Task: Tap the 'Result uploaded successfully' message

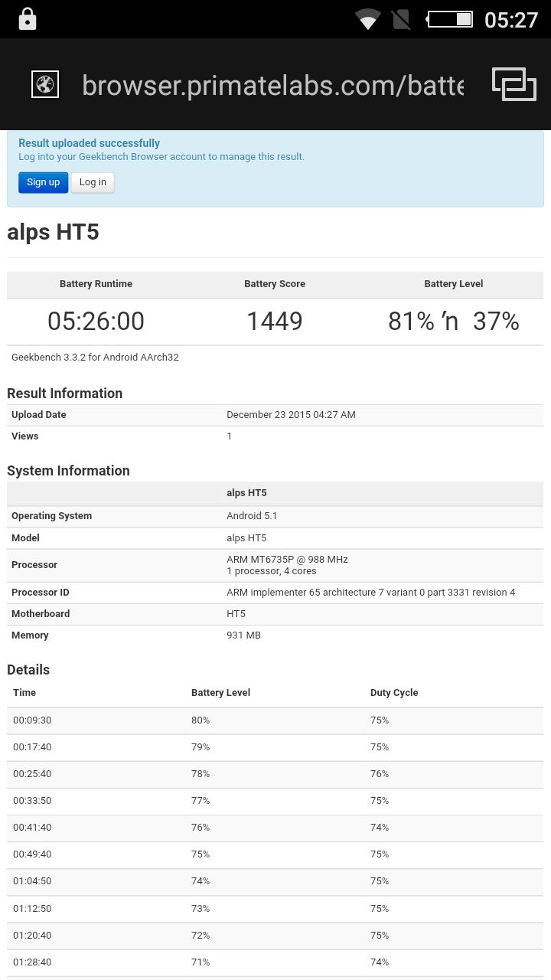Action: click(90, 143)
